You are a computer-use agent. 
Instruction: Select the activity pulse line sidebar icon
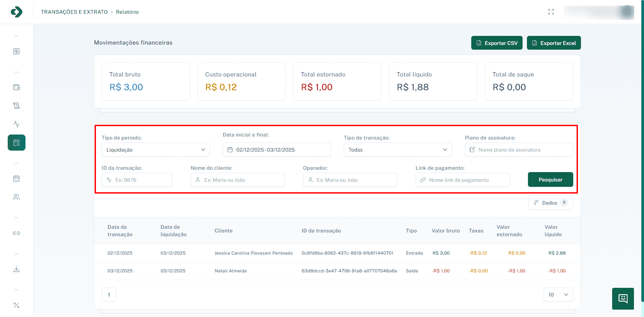[x=16, y=124]
